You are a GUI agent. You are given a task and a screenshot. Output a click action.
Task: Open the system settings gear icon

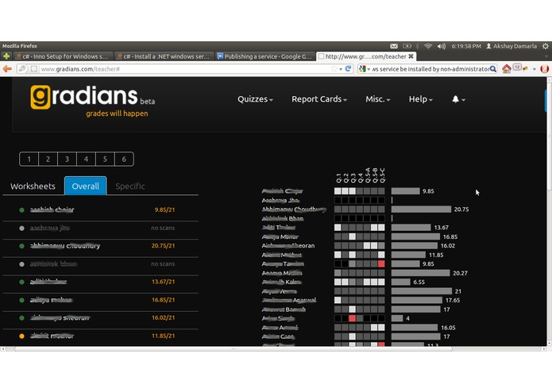(546, 46)
